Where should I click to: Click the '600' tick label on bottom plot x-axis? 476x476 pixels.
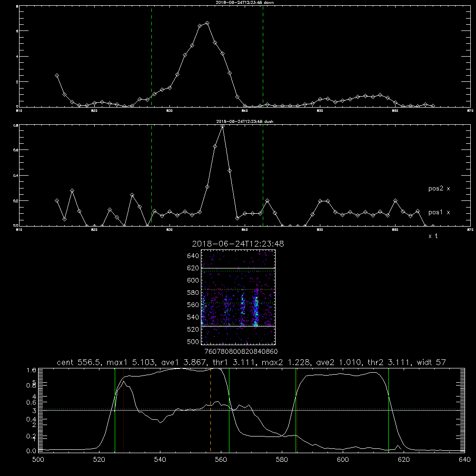click(x=343, y=460)
